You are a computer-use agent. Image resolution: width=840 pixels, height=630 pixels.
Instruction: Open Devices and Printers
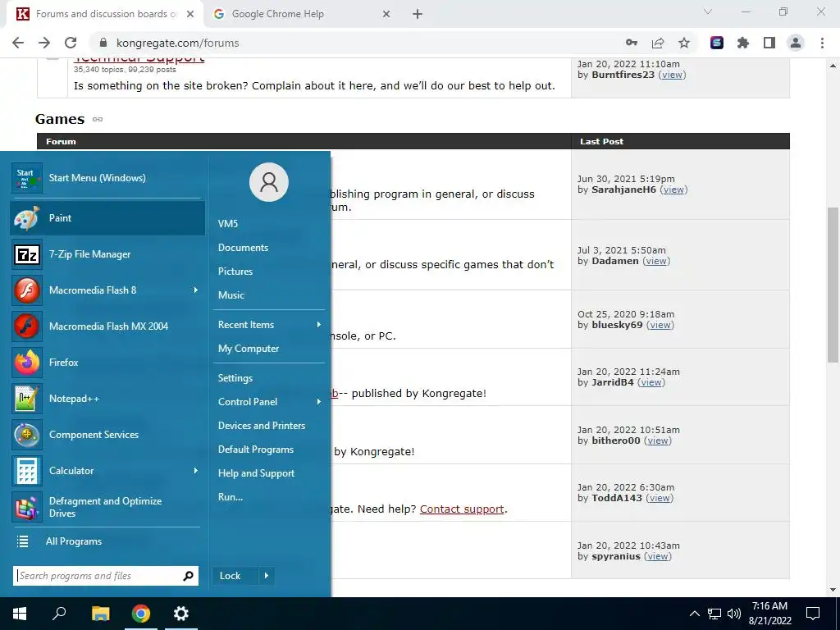click(x=262, y=426)
